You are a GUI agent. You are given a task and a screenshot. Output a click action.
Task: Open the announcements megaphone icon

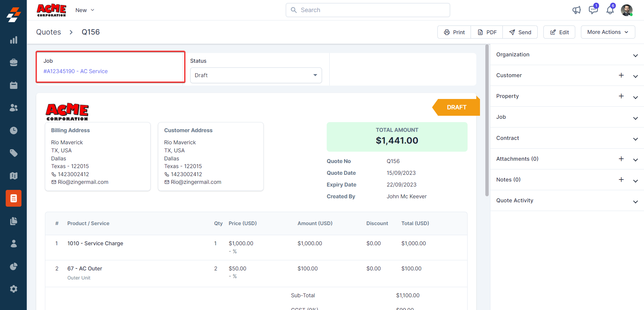tap(576, 10)
